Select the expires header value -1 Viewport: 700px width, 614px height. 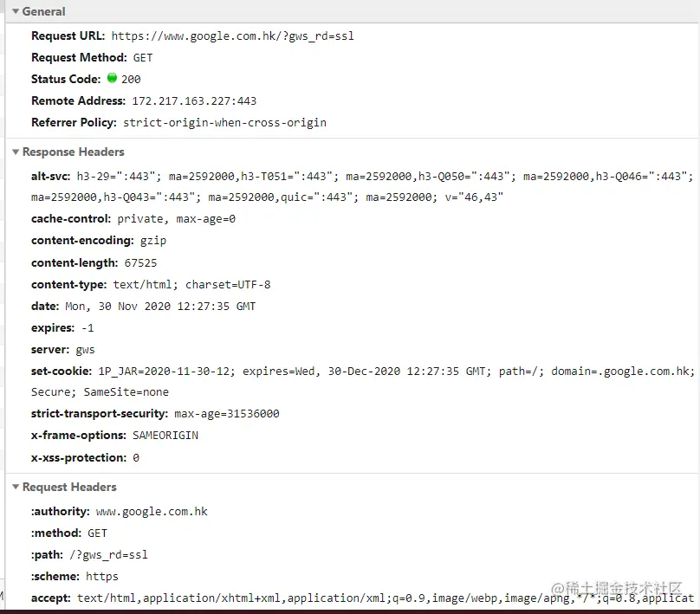[87, 328]
